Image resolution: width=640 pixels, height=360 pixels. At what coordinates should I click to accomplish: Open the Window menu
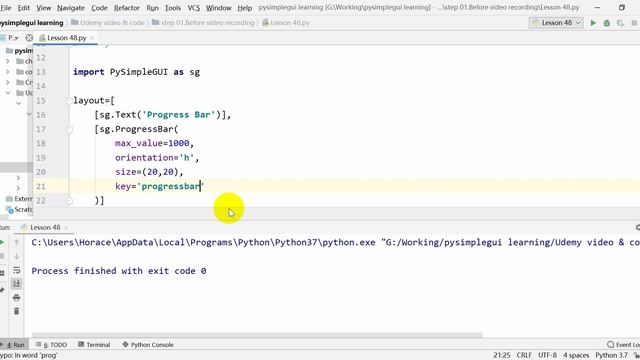[218, 8]
